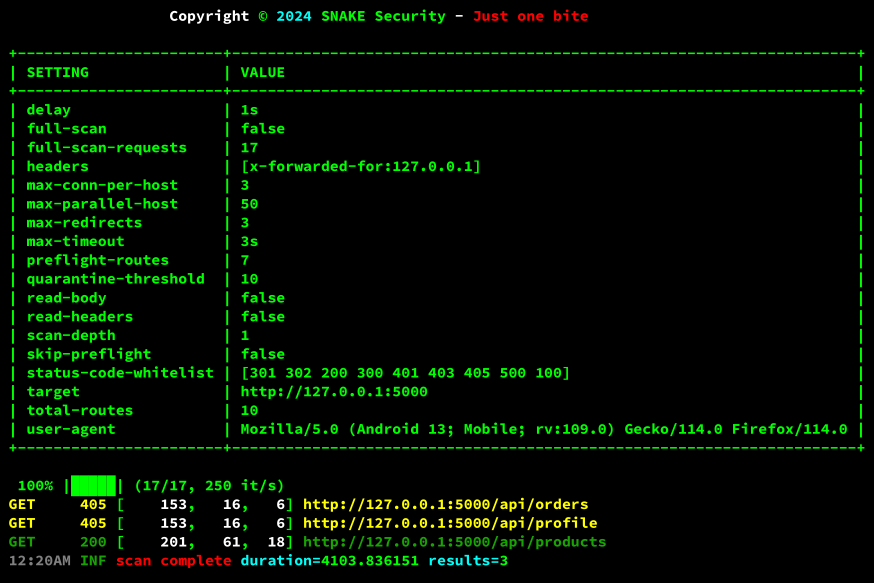Select the 'full-scan' setting name

click(x=66, y=129)
